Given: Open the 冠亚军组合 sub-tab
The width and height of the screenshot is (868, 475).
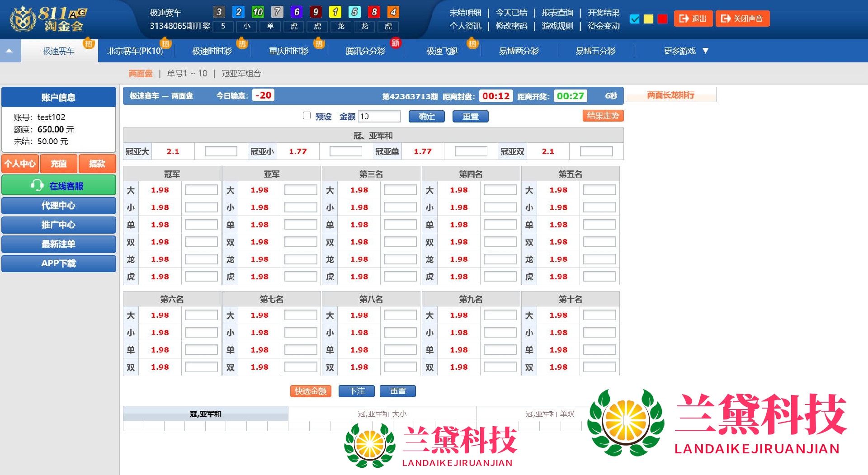Looking at the screenshot, I should (241, 73).
